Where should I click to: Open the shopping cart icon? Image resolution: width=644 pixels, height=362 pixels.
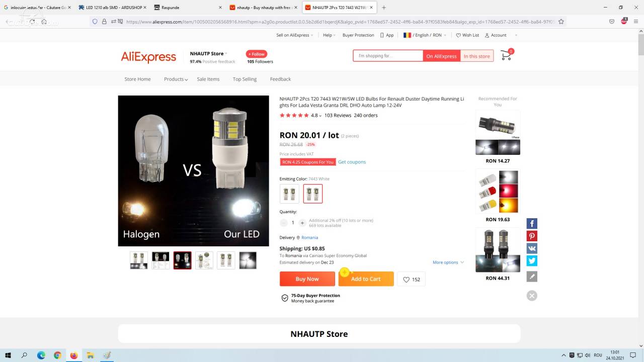507,55
